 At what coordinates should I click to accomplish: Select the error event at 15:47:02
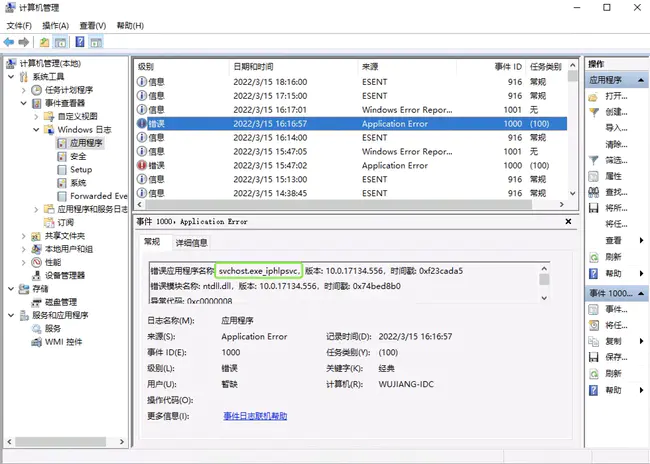point(350,165)
